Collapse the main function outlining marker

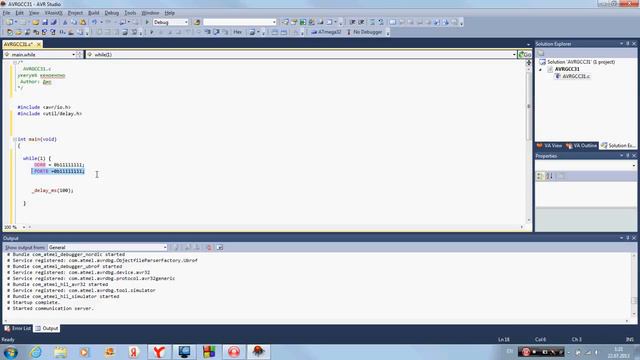15,139
